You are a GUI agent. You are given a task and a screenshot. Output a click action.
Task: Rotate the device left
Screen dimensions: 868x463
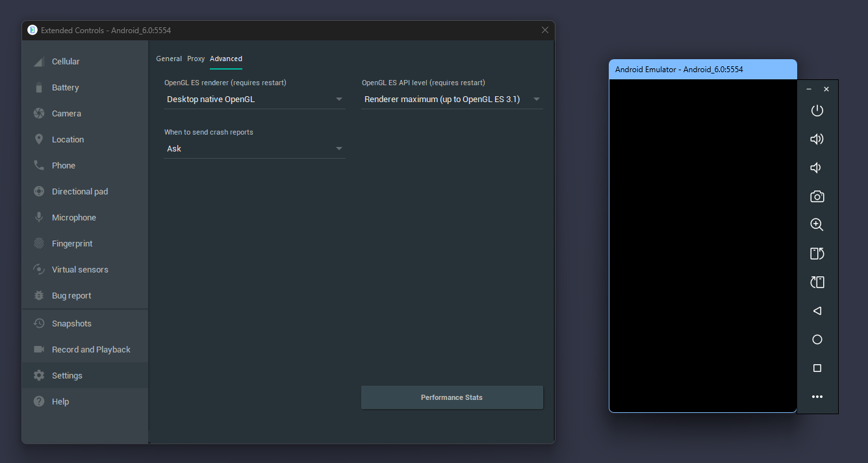pos(817,254)
